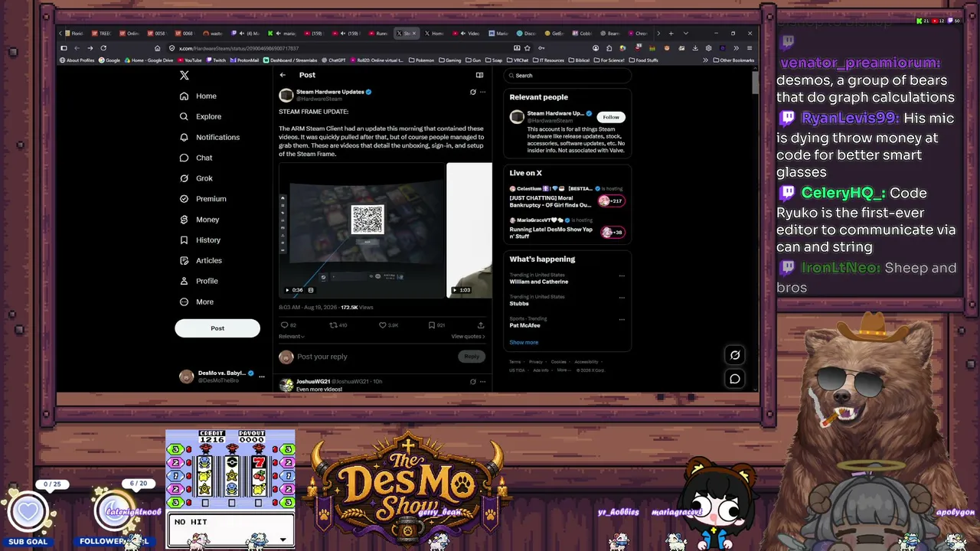Open the Twitch bookmark

pos(215,60)
